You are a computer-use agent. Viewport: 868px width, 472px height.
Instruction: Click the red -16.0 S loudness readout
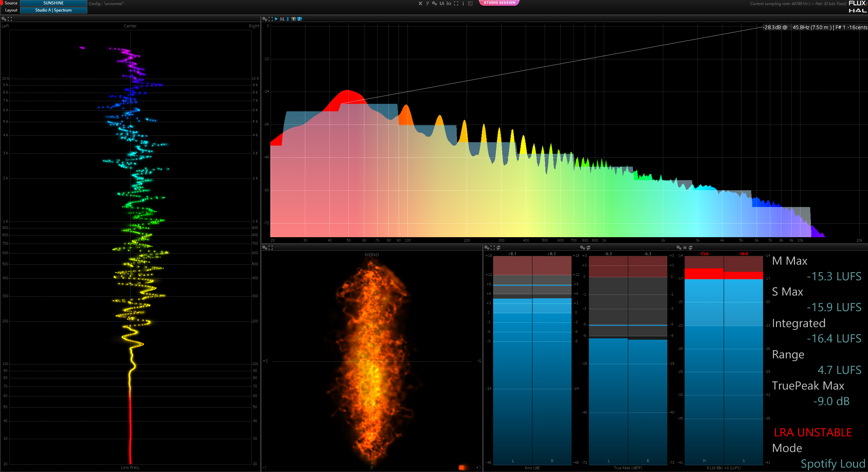click(743, 254)
